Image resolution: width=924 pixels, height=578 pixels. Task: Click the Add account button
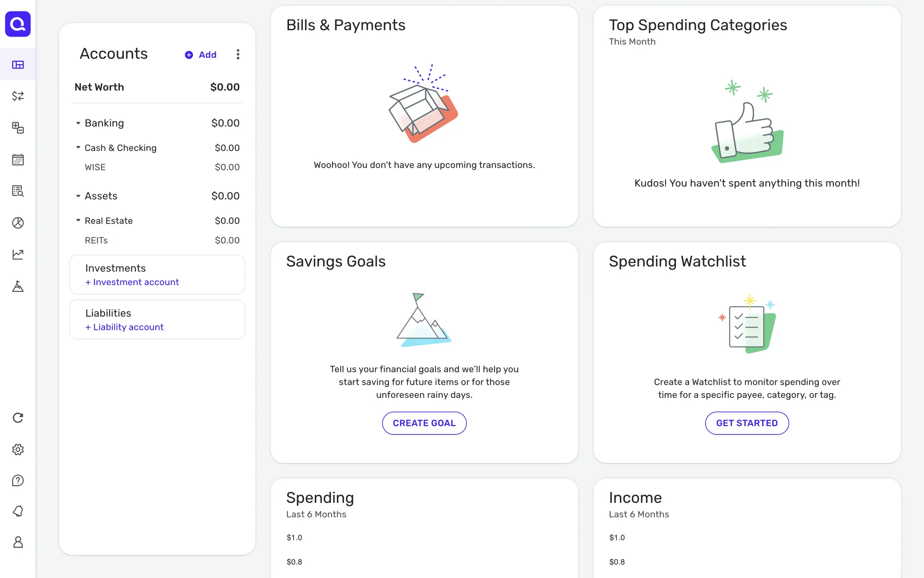pyautogui.click(x=201, y=55)
